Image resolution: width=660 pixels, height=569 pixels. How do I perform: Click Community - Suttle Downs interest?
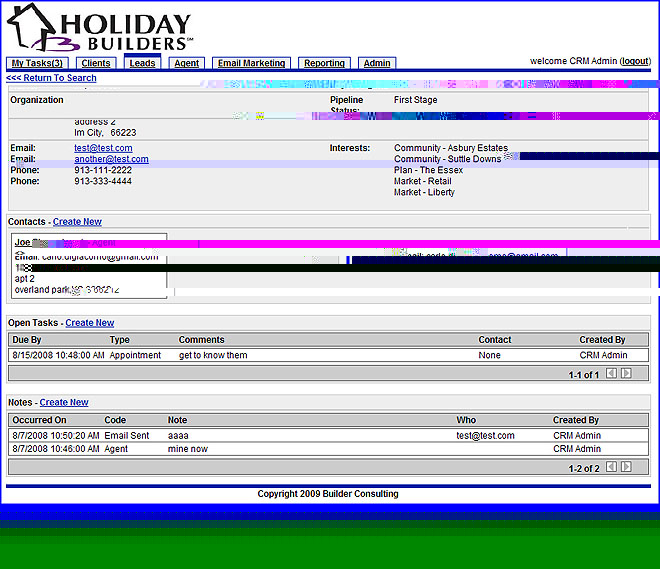pos(447,159)
